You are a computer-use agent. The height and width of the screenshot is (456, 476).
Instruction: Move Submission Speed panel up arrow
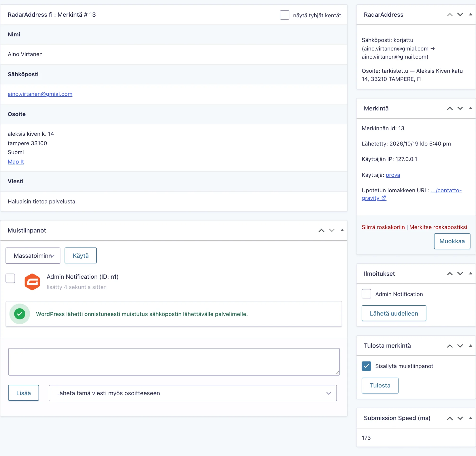(450, 418)
